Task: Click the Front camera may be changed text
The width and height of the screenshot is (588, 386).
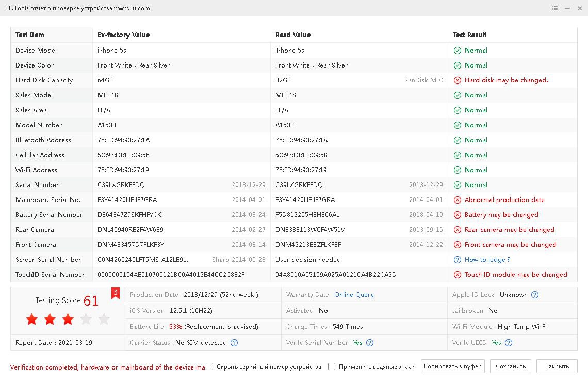Action: tap(511, 245)
